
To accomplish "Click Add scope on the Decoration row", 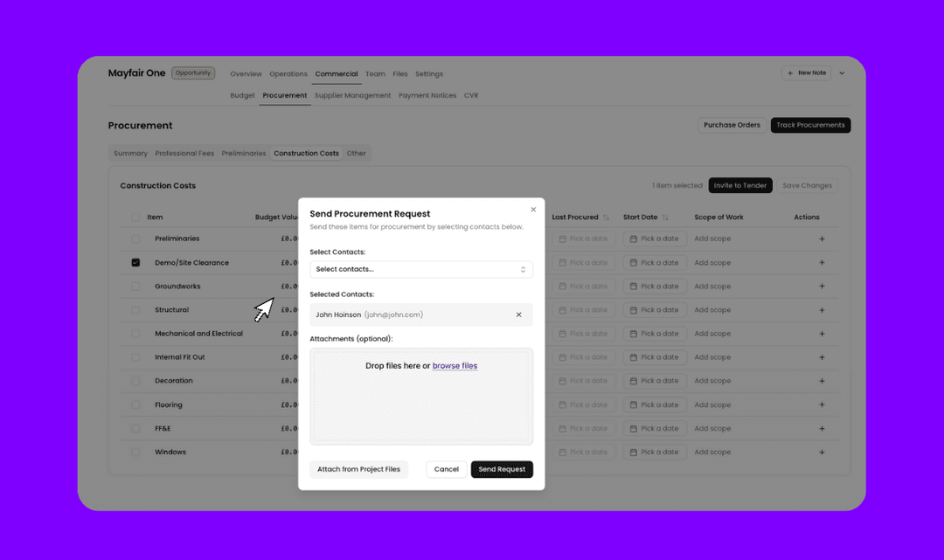I will click(x=712, y=380).
